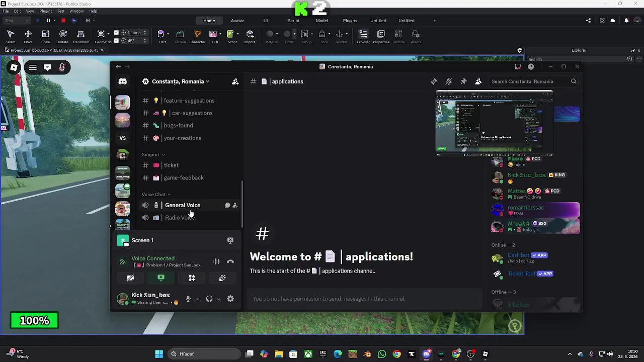Open Discord direct messages home icon
644x362 pixels.
point(122,81)
